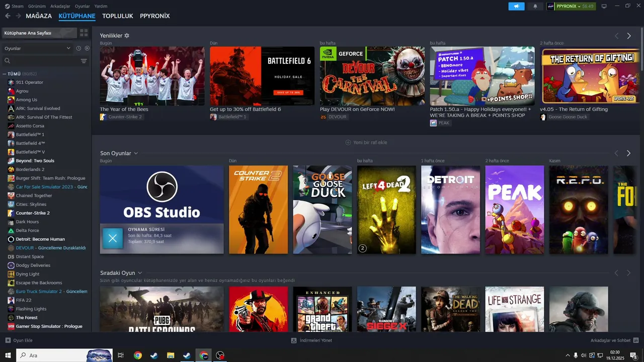Sort the library by recent activity clock icon
This screenshot has width=644, height=362.
(x=78, y=48)
